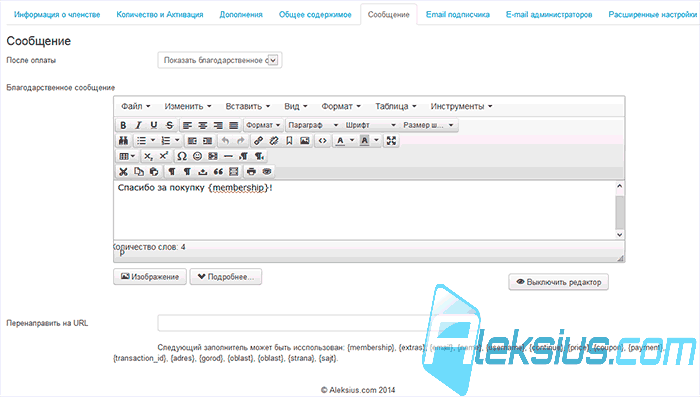
Task: Click the print icon in editor
Action: pos(251,171)
